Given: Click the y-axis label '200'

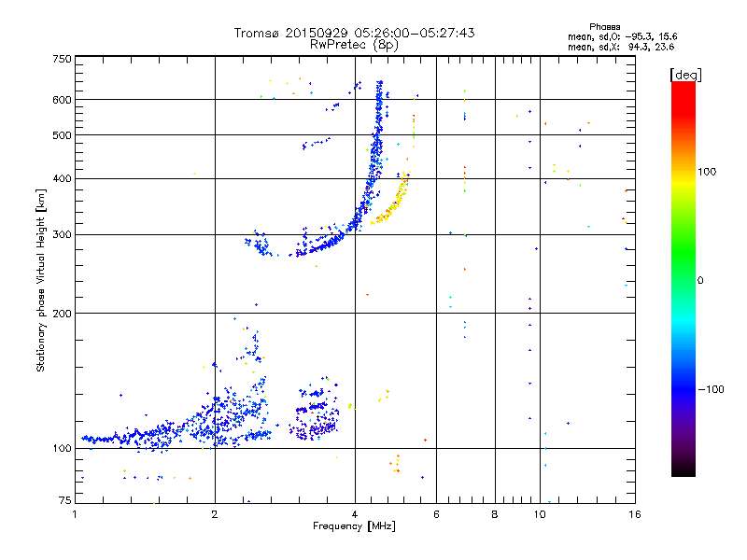Looking at the screenshot, I should click(62, 314).
